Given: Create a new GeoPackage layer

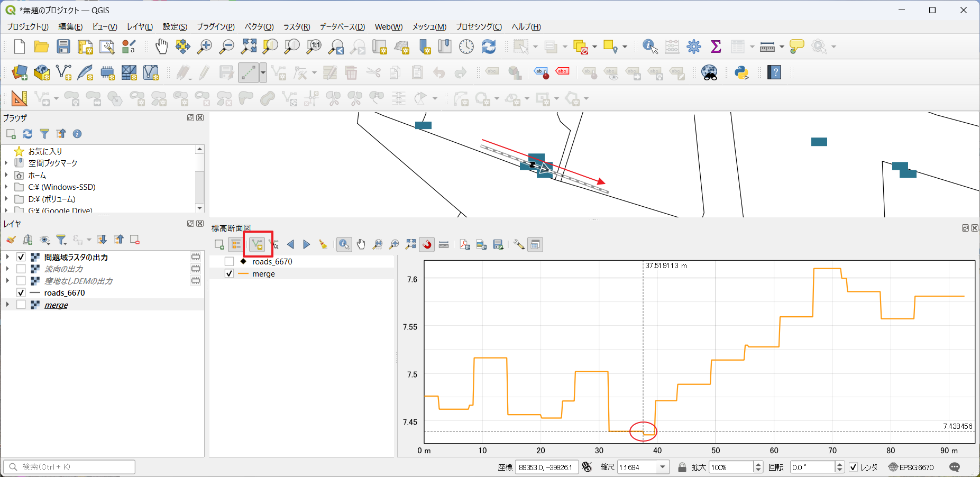Looking at the screenshot, I should point(42,72).
